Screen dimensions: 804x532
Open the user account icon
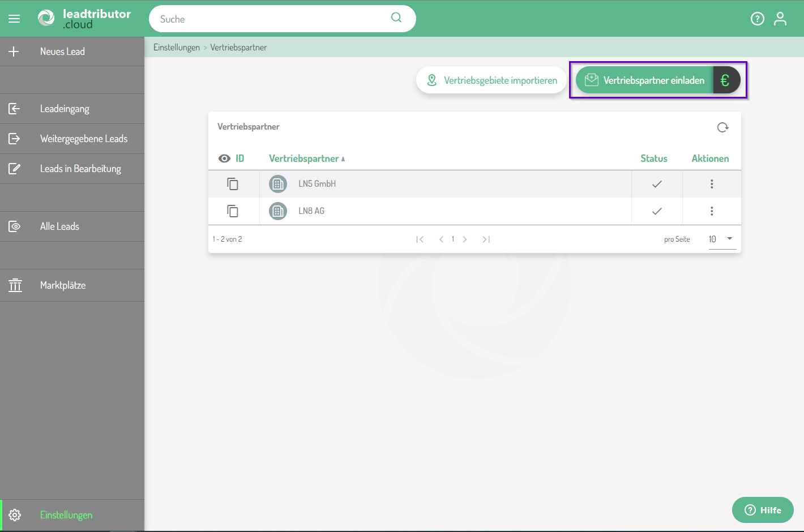780,19
